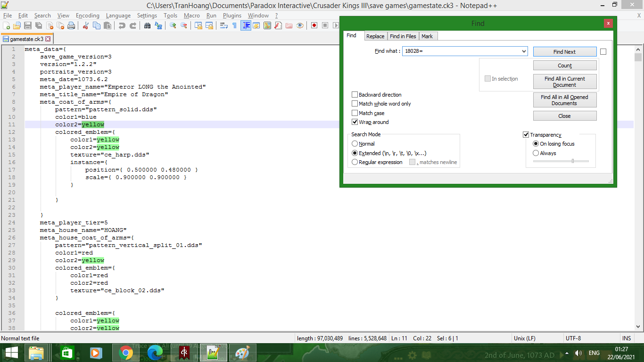The width and height of the screenshot is (644, 362).
Task: Click the Replace toolbar icon
Action: [158, 25]
